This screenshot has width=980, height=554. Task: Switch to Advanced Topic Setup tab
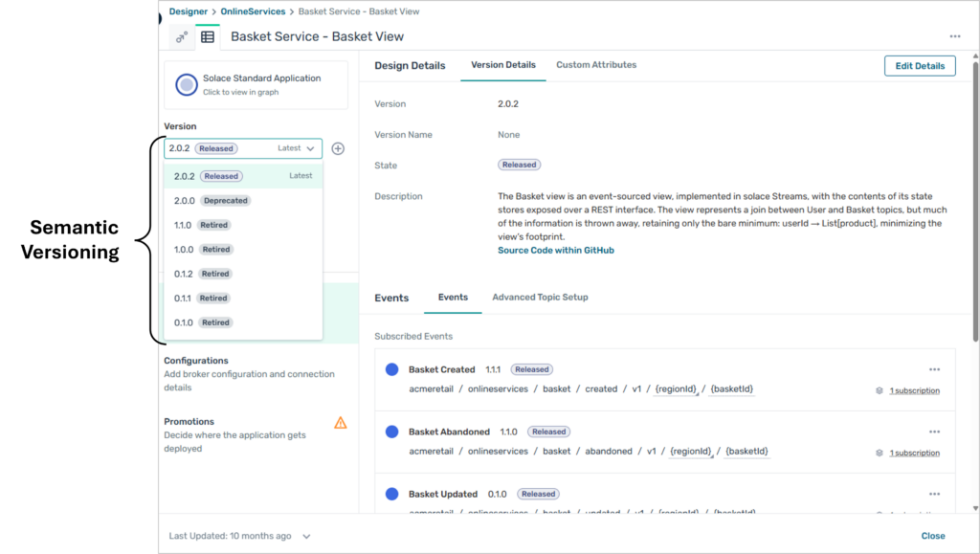click(540, 298)
